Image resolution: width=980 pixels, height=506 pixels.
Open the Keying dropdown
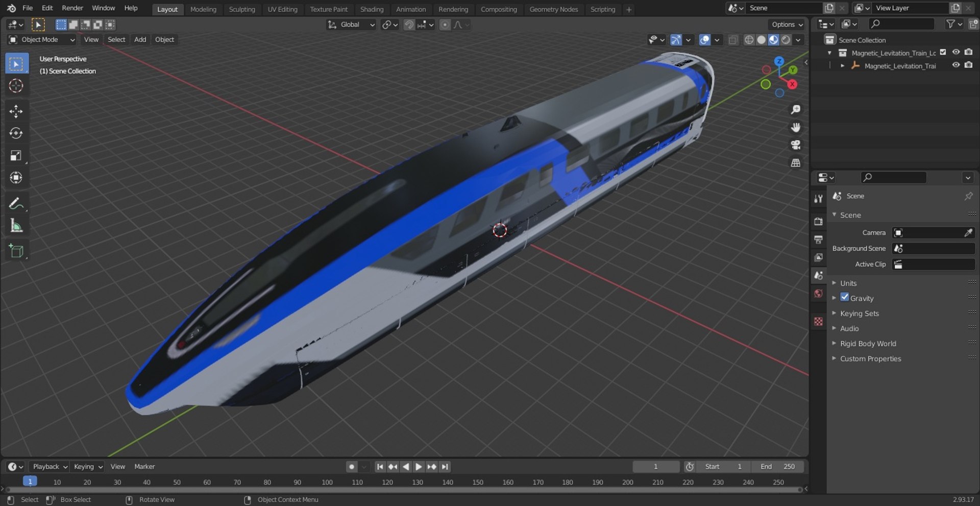(88, 467)
